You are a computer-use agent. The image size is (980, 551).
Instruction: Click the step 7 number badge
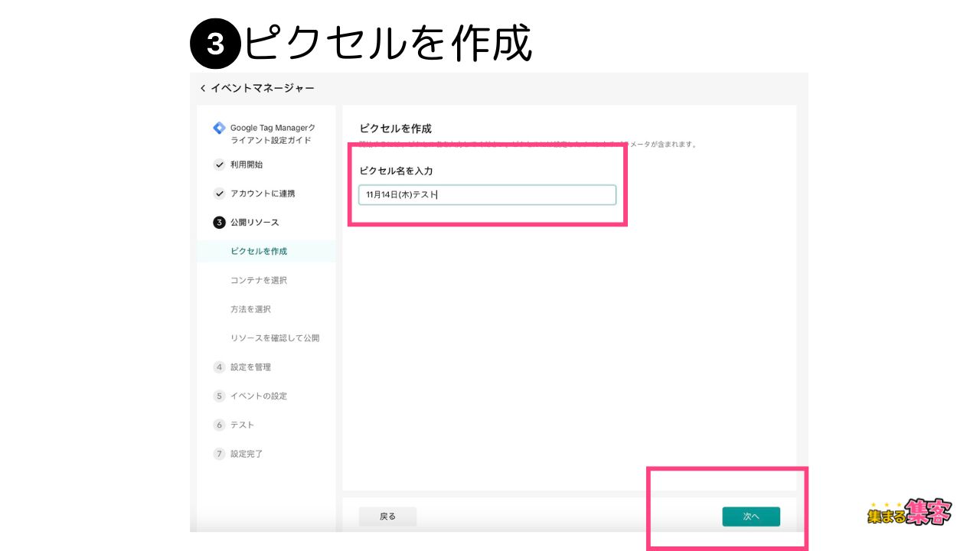tap(219, 454)
